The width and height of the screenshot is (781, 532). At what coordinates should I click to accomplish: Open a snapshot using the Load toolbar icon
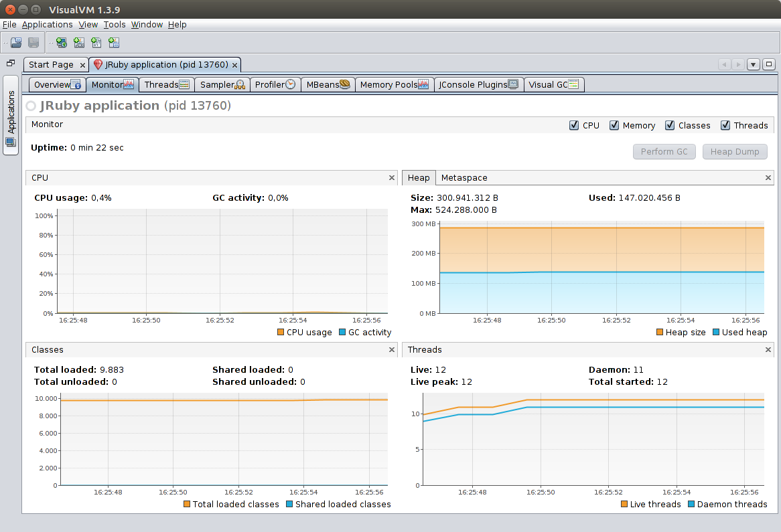(x=15, y=42)
